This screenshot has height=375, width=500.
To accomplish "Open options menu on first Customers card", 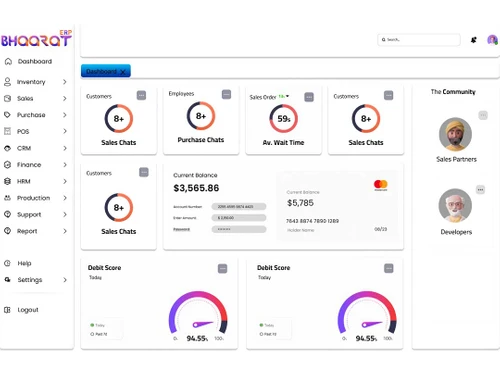I will [141, 95].
